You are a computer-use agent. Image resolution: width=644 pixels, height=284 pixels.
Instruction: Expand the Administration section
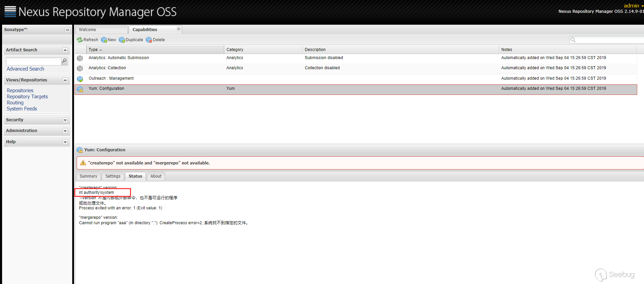tap(65, 131)
